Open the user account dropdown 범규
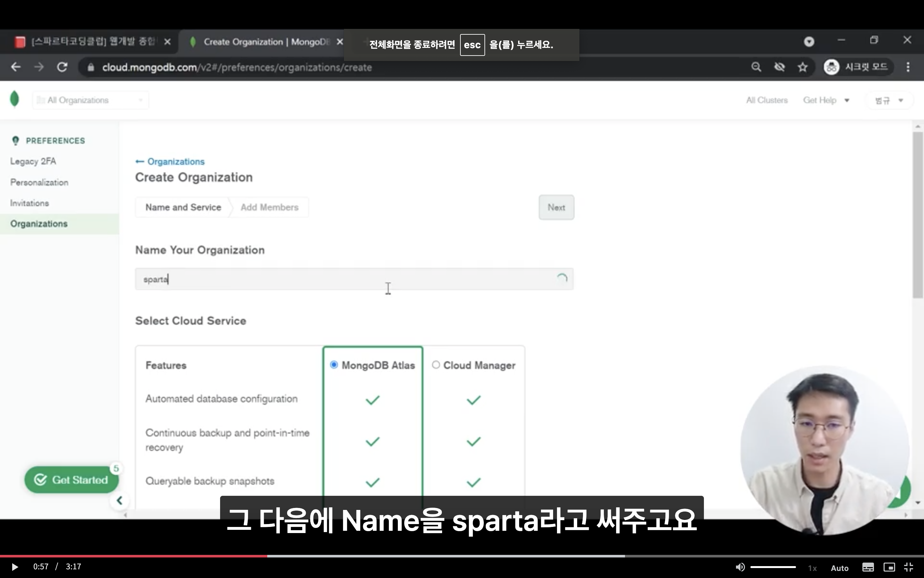Viewport: 924px width, 578px height. pos(889,101)
